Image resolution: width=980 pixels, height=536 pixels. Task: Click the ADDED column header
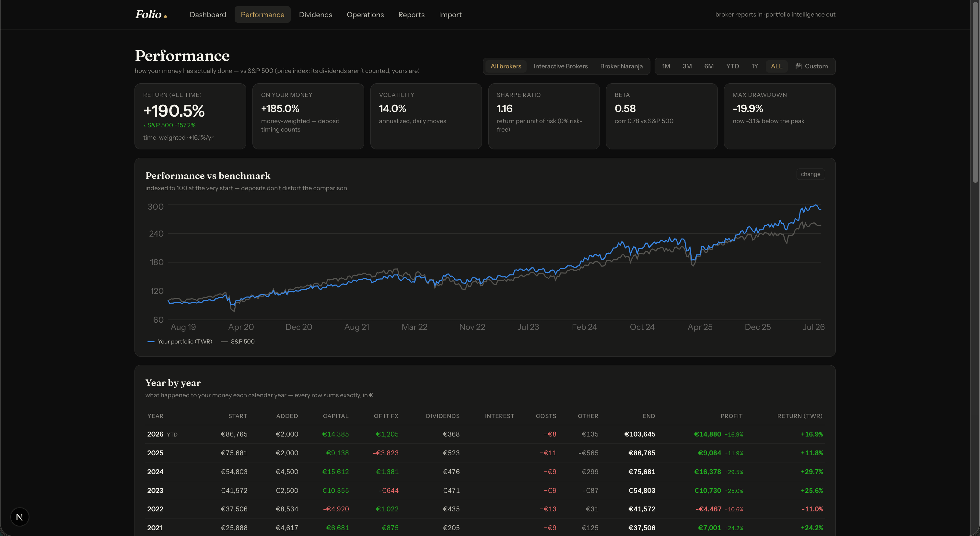[x=287, y=416]
